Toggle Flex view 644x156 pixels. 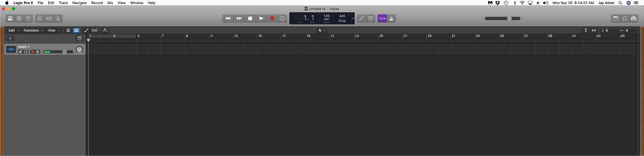pyautogui.click(x=95, y=30)
